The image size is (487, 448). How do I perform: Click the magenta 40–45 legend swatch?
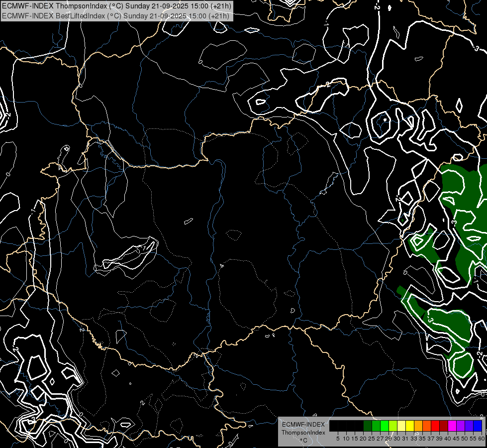pyautogui.click(x=452, y=426)
